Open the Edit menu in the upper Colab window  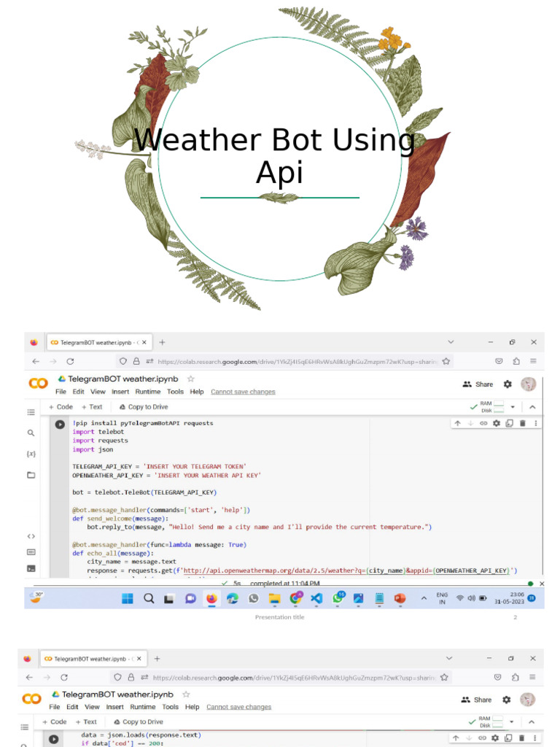78,392
